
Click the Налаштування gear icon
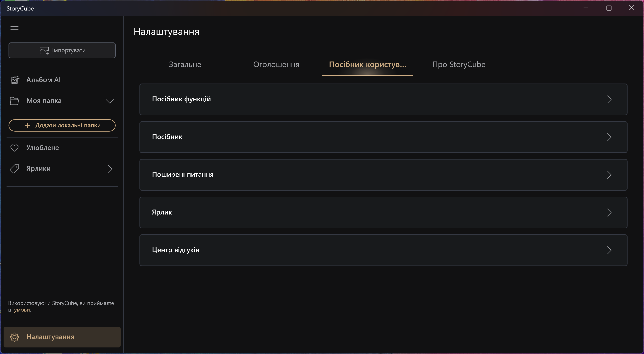tap(14, 337)
